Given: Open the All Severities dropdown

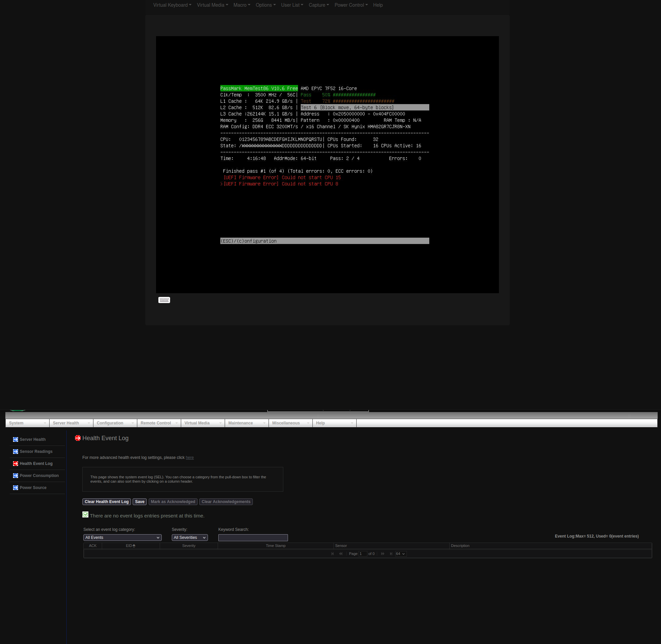Looking at the screenshot, I should [x=190, y=538].
